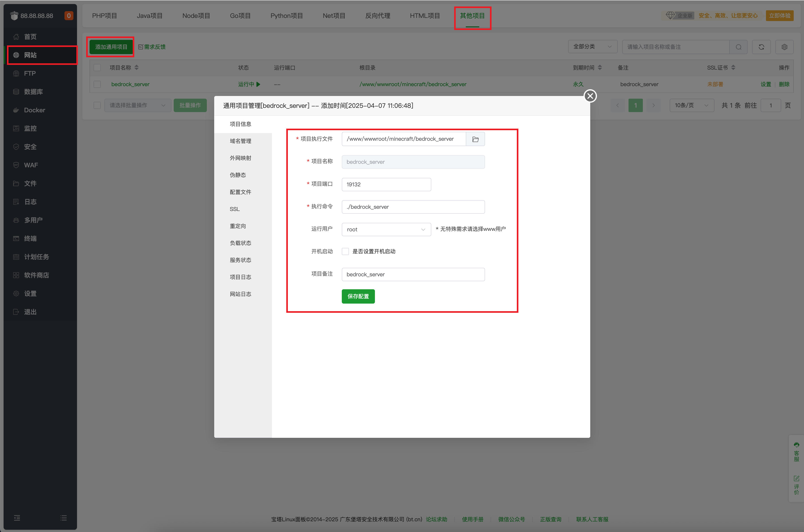Click the project search input box
Screen dimensions: 804x532
click(676, 47)
